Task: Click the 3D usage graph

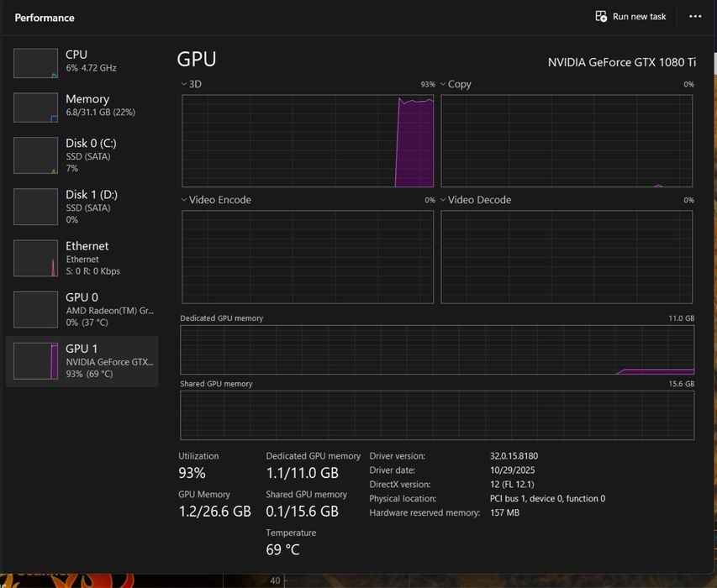Action: [308, 141]
